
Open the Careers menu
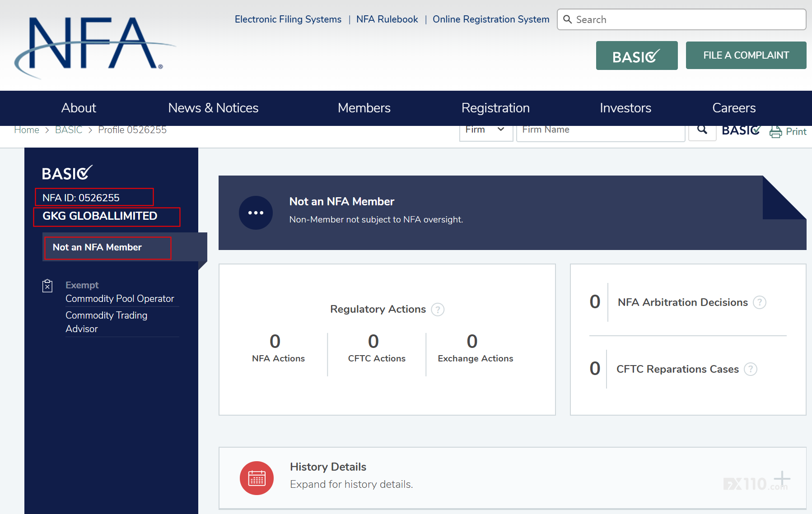(x=734, y=108)
